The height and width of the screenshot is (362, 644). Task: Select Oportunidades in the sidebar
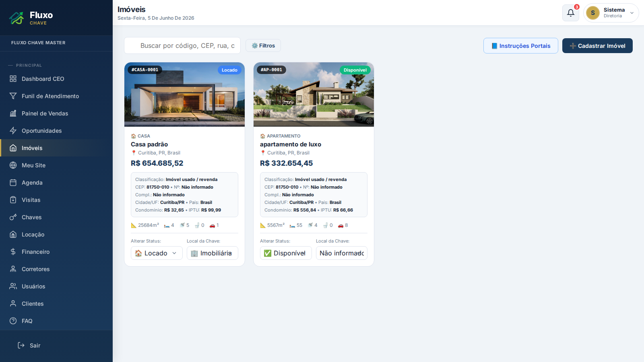click(56, 131)
